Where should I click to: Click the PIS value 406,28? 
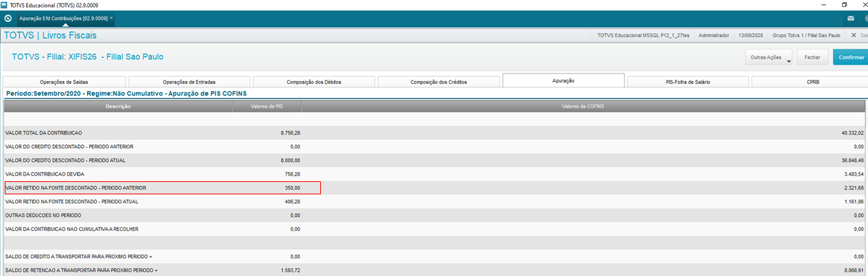point(293,201)
